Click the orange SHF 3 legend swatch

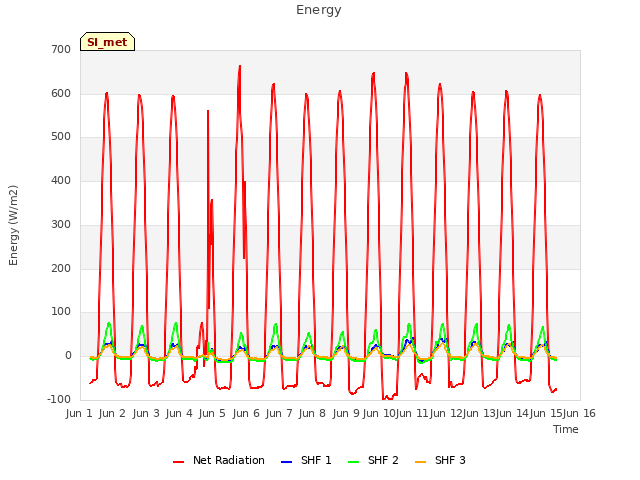point(420,462)
